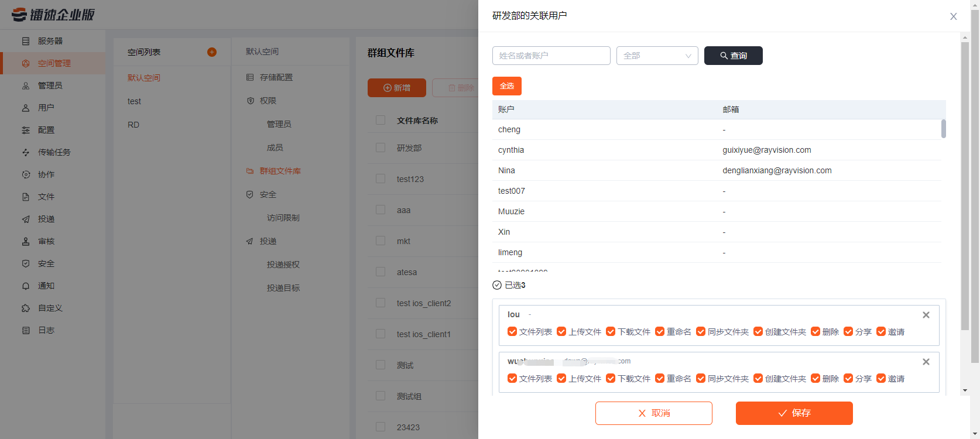Select the test007 account row
This screenshot has width=980, height=439.
(x=717, y=191)
